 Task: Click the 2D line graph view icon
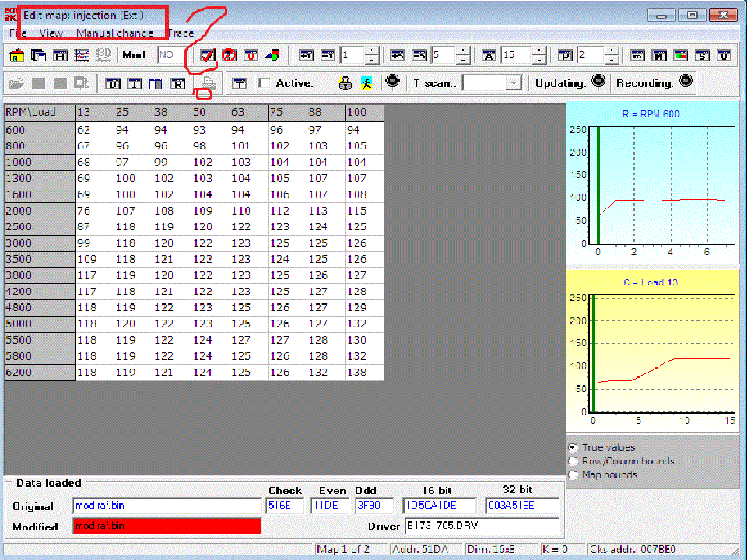point(82,55)
